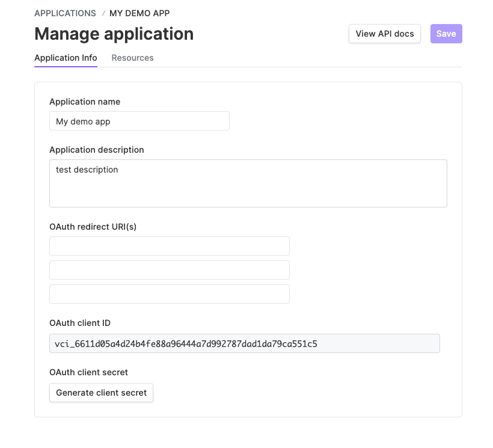Click the slash separator in the breadcrumb
493x448 pixels.
(103, 13)
